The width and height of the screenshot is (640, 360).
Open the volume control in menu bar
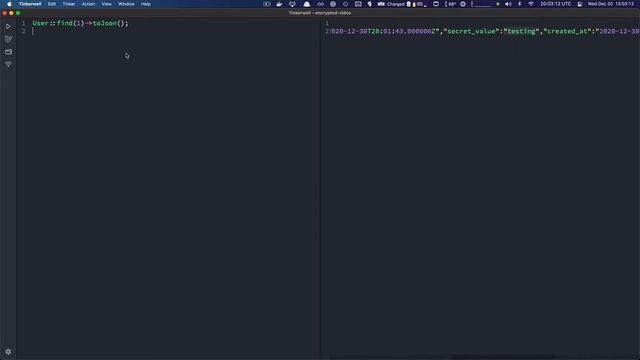tap(508, 4)
